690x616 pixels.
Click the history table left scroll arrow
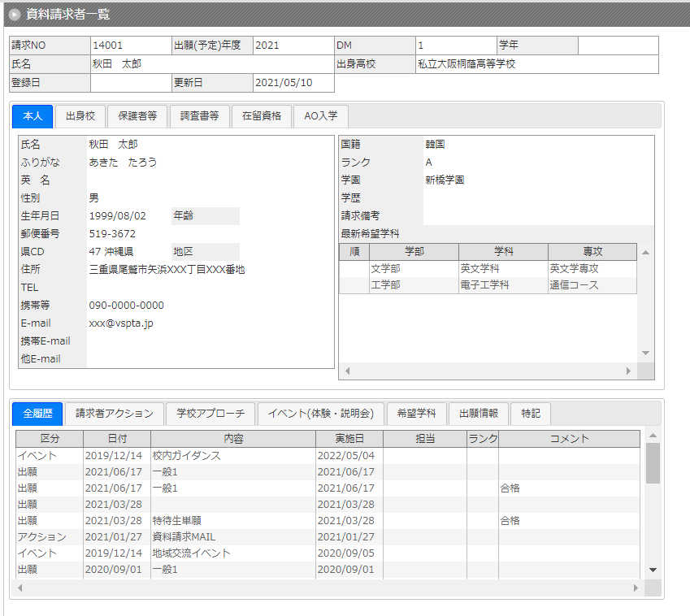tap(20, 588)
